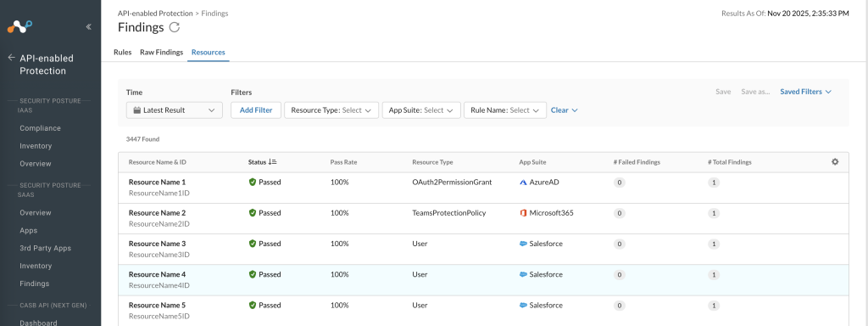
Task: Open Inventory under Security Posture IaaS
Action: coord(36,146)
